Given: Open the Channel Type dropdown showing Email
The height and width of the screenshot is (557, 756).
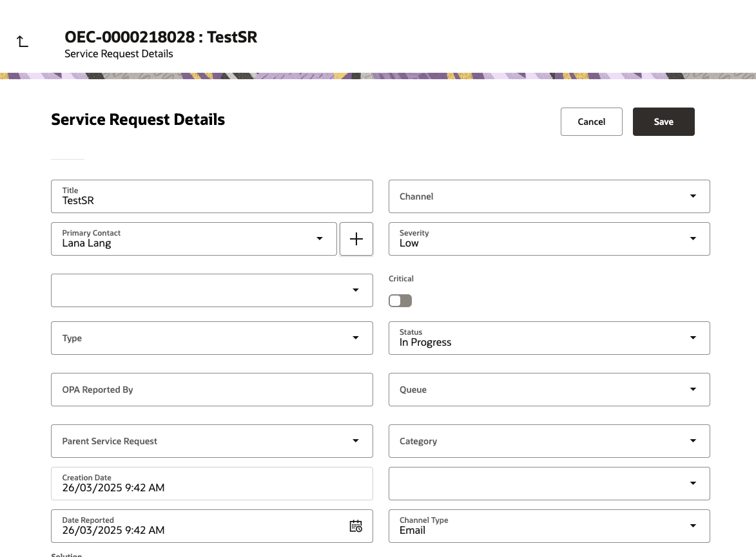Looking at the screenshot, I should click(693, 526).
